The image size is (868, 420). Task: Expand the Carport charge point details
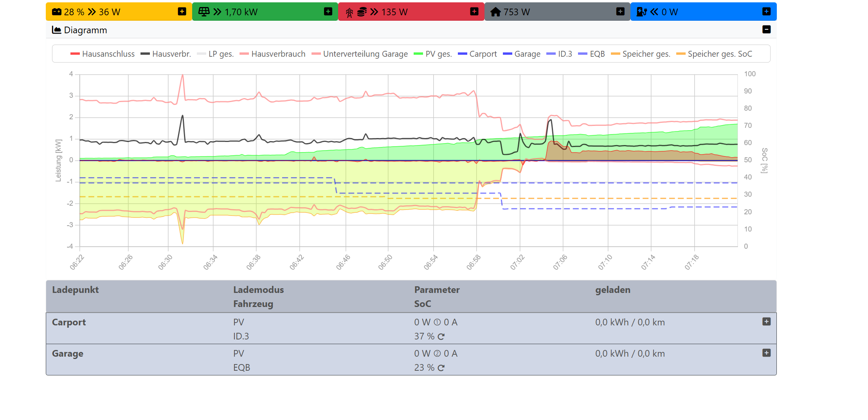[x=766, y=321]
